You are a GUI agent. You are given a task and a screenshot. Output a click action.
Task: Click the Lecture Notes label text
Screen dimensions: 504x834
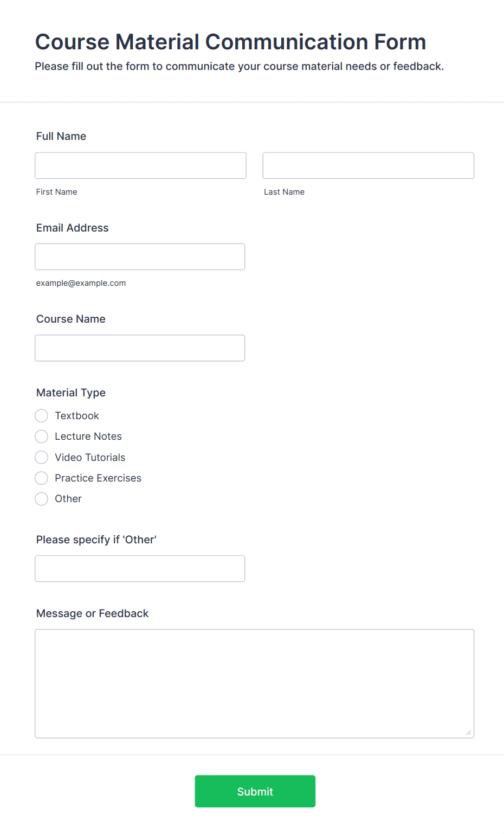tap(88, 437)
